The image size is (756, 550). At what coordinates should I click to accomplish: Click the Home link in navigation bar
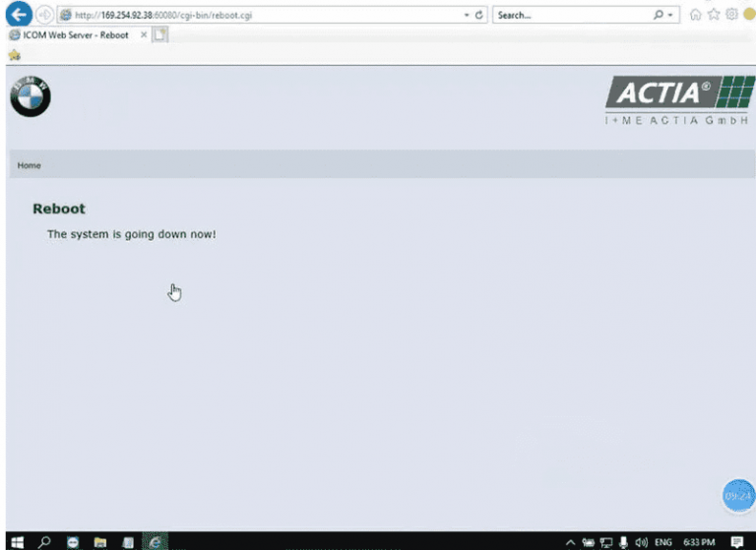pyautogui.click(x=30, y=165)
